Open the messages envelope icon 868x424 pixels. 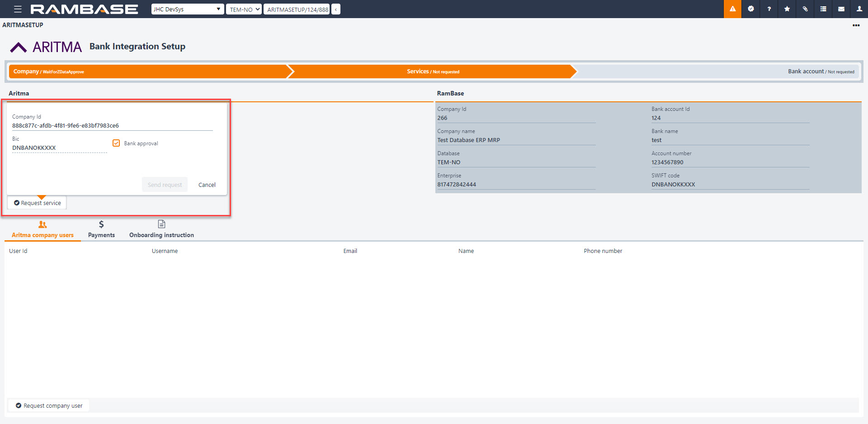(x=841, y=9)
